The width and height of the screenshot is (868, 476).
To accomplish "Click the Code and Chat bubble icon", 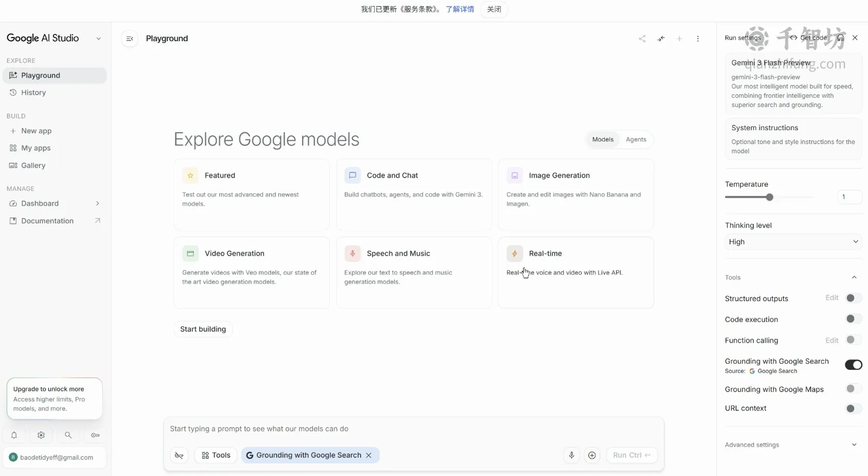I will coord(353,175).
